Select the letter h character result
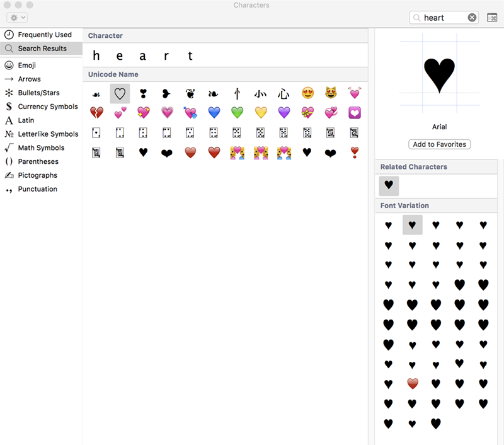The height and width of the screenshot is (445, 504). pos(96,55)
